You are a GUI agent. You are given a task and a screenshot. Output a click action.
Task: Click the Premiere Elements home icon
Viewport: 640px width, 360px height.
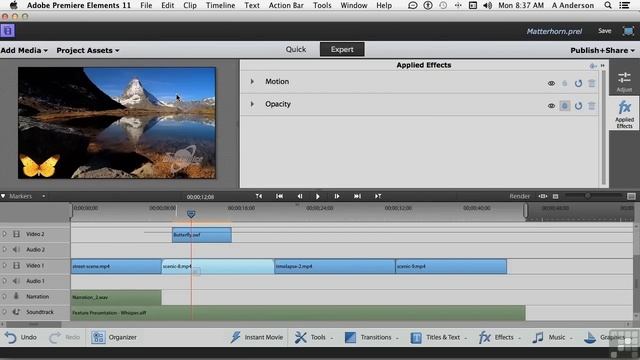tap(8, 31)
